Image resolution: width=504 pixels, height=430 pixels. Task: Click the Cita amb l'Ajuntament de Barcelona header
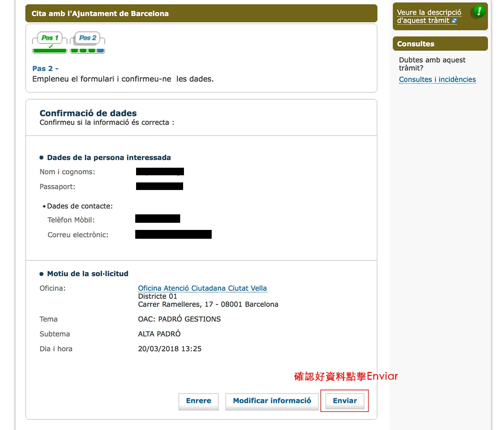(201, 13)
